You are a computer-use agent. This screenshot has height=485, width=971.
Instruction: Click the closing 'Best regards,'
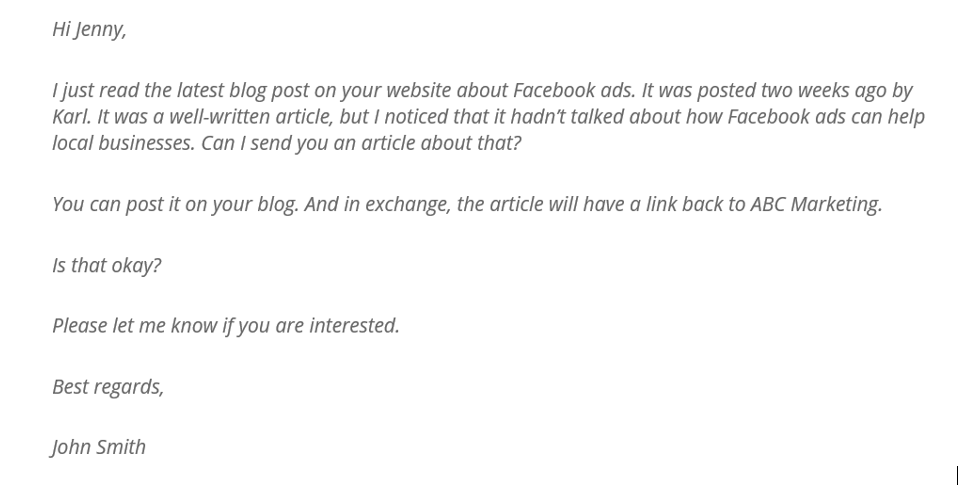[108, 387]
